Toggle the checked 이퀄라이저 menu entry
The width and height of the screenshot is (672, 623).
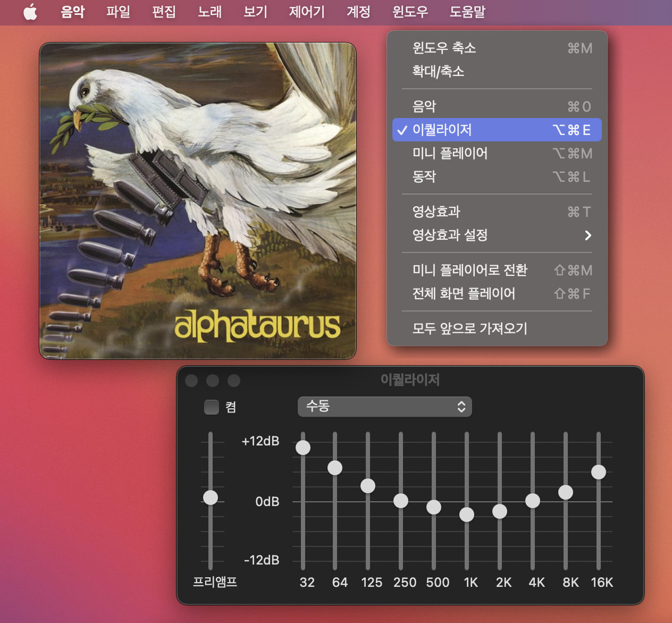pyautogui.click(x=497, y=130)
